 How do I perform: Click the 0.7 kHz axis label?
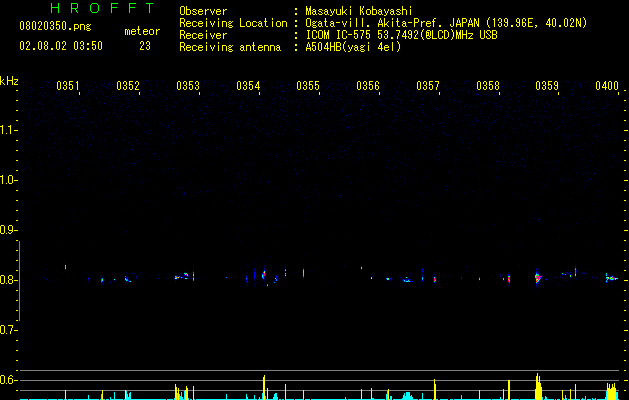pos(9,330)
